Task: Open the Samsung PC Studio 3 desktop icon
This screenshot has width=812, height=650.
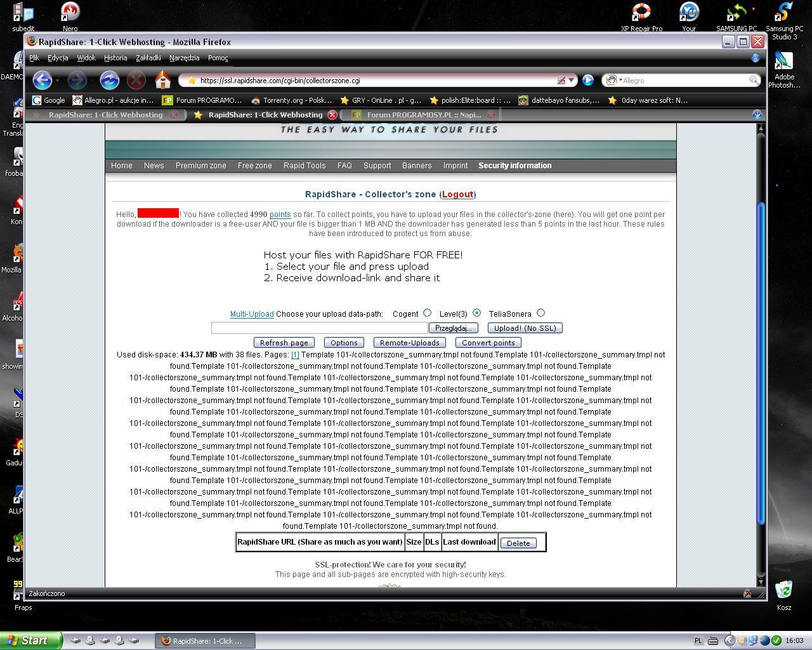Action: [x=784, y=20]
